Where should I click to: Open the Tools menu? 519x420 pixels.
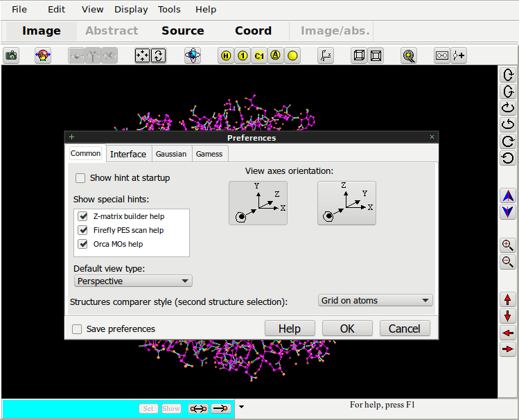(x=169, y=10)
